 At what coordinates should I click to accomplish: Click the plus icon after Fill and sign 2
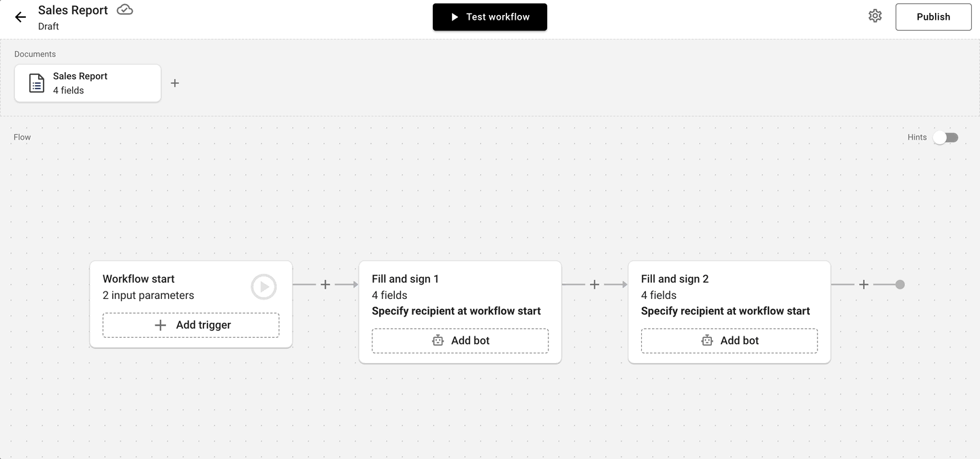coord(863,285)
